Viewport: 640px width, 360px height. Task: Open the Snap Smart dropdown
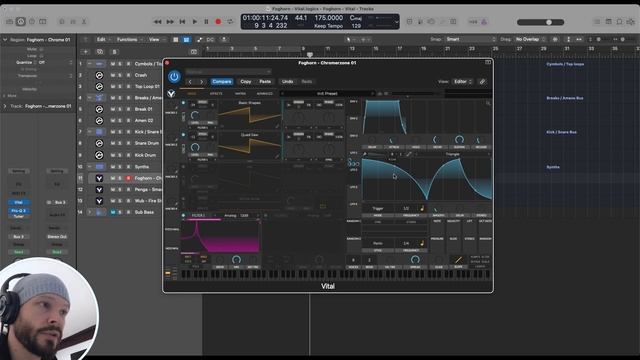tap(471, 39)
